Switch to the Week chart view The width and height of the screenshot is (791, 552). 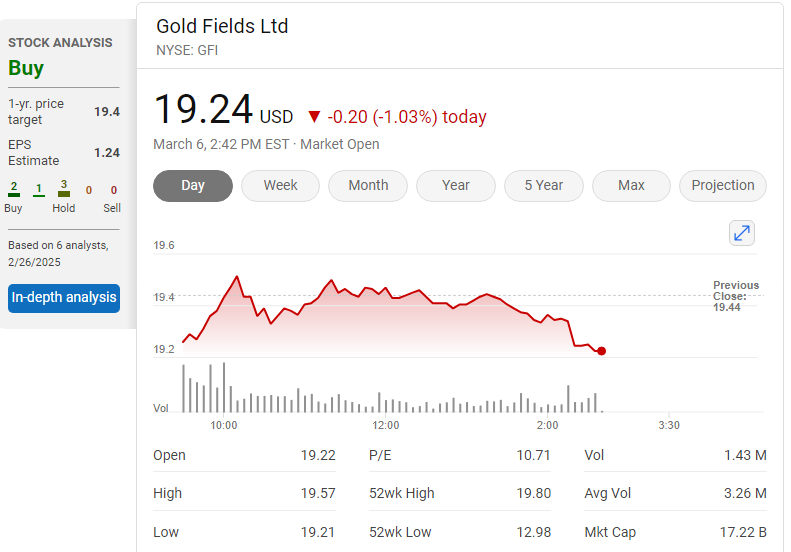281,186
